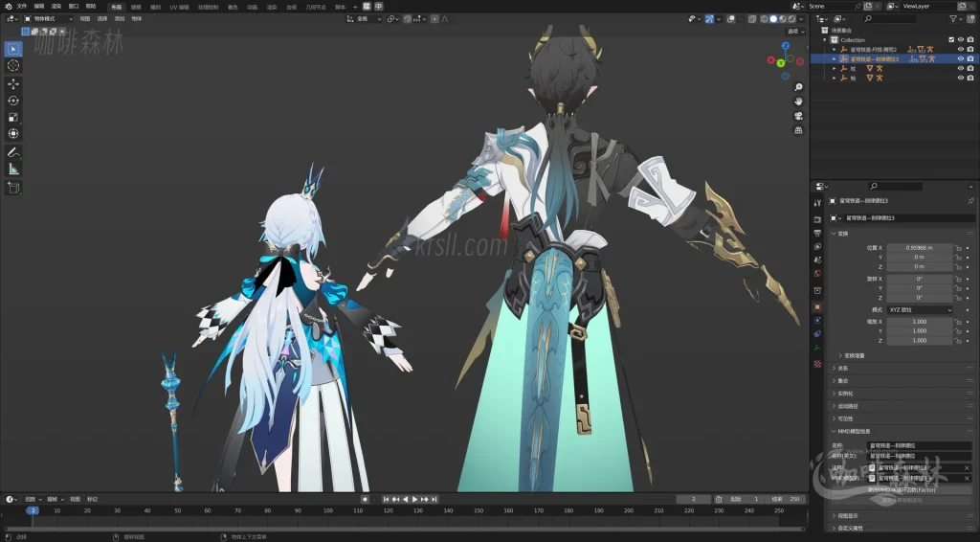Toggle X-ray view in viewport header
980x542 pixels.
click(752, 19)
